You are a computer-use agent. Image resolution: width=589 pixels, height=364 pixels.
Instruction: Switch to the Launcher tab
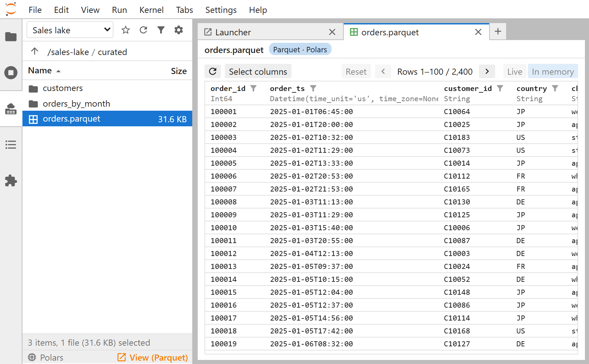(270, 32)
